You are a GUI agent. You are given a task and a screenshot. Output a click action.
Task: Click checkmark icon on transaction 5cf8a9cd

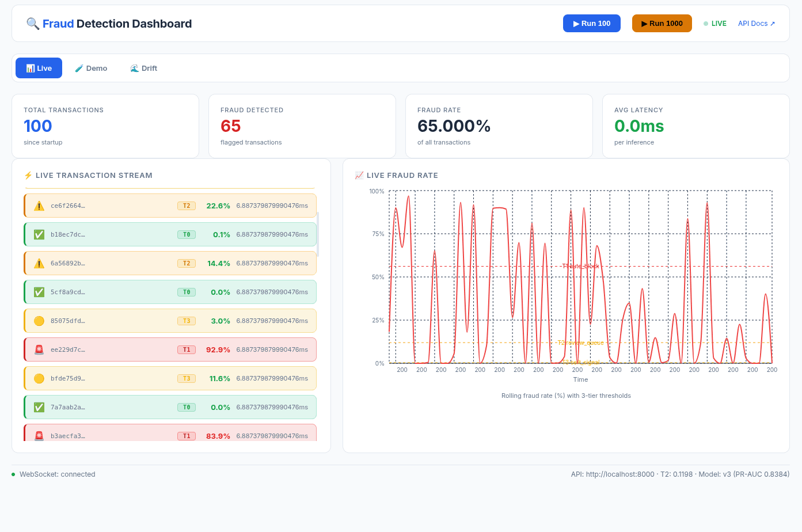click(39, 292)
